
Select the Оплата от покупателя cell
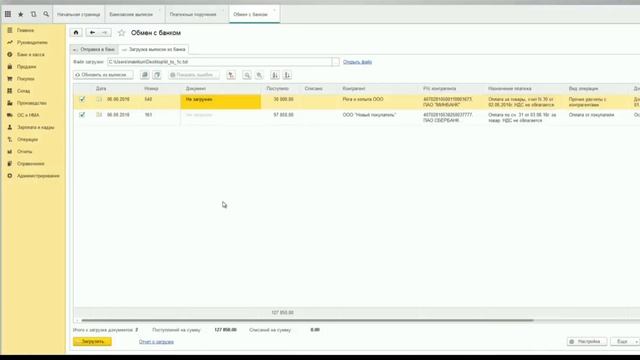tap(591, 115)
